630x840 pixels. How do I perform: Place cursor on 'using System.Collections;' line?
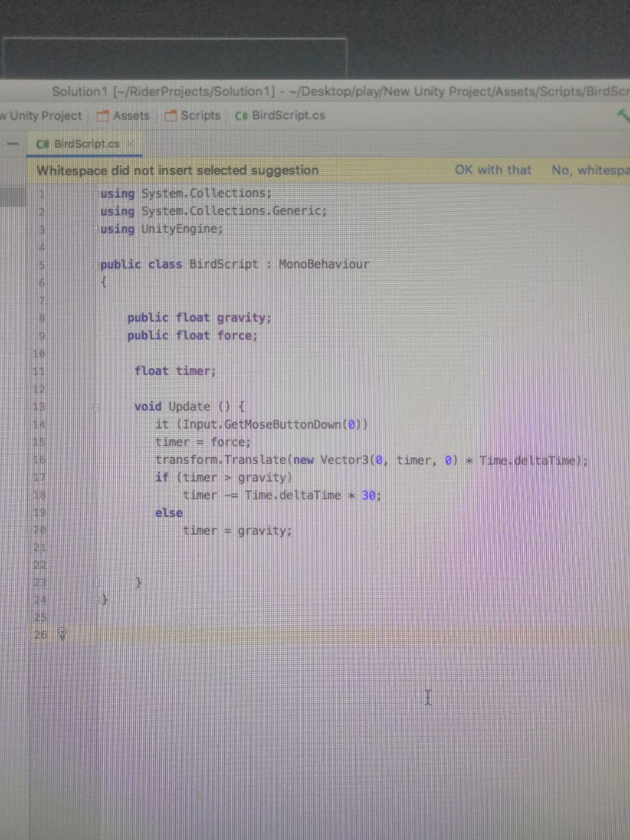186,193
